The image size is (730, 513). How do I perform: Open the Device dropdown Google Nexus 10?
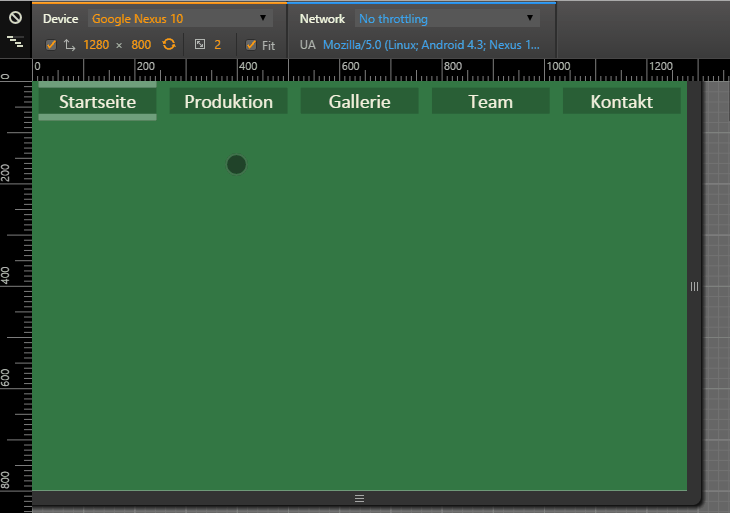pos(180,18)
